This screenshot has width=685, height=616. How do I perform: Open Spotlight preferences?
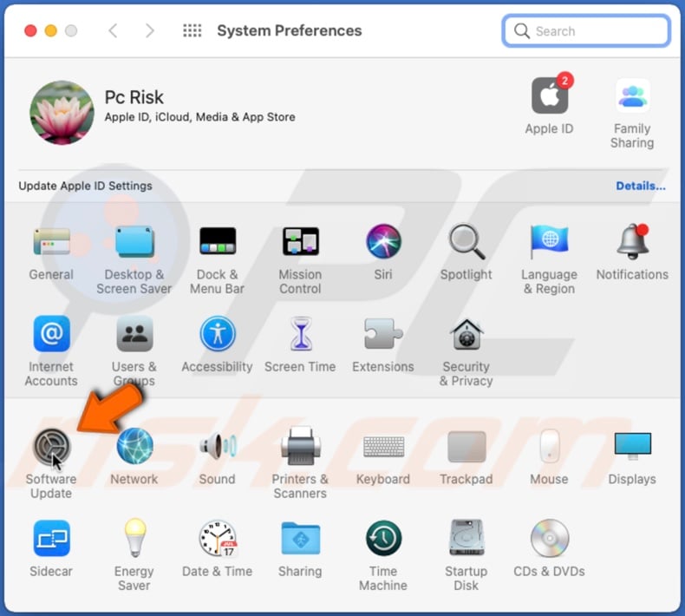pos(466,241)
